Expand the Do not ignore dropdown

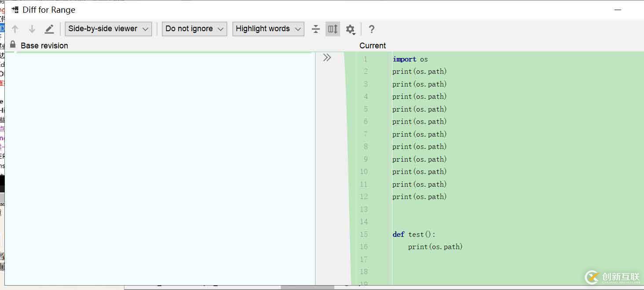(194, 29)
